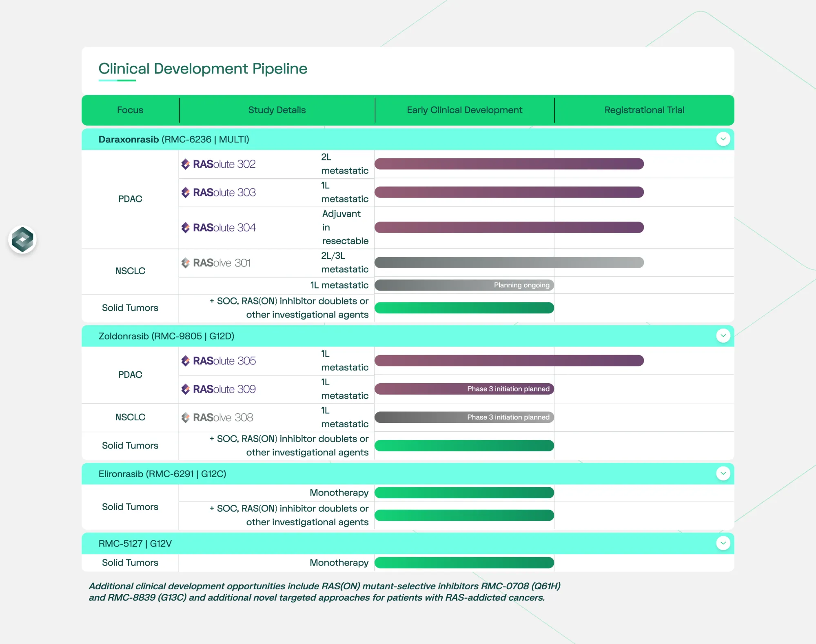Click the RASolute 304 trial logo
The height and width of the screenshot is (644, 816).
219,227
